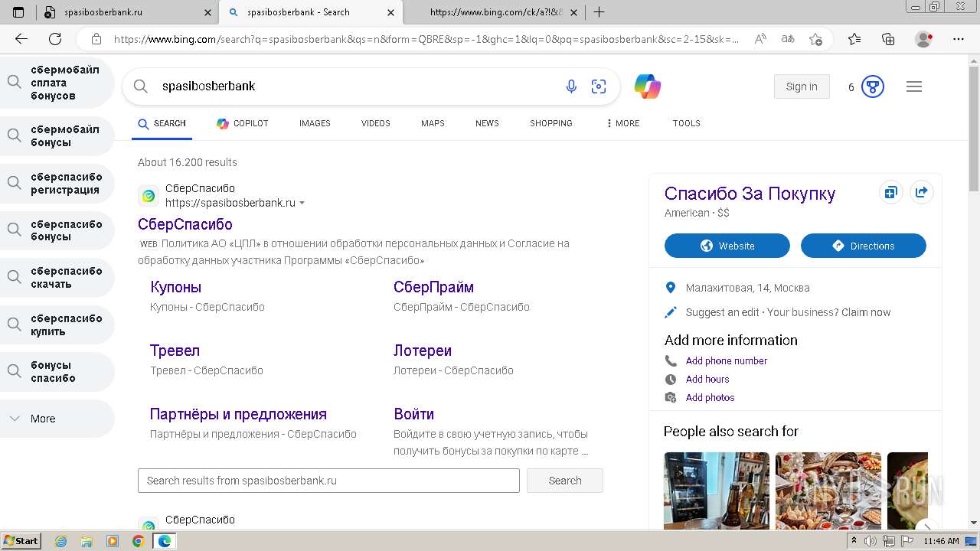Click the Directions button on business card
Screen dimensions: 980x551
(x=864, y=246)
